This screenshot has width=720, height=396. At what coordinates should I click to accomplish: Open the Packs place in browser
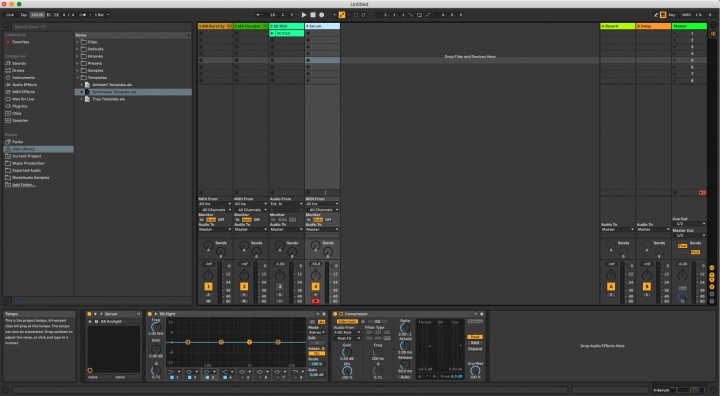pyautogui.click(x=17, y=142)
